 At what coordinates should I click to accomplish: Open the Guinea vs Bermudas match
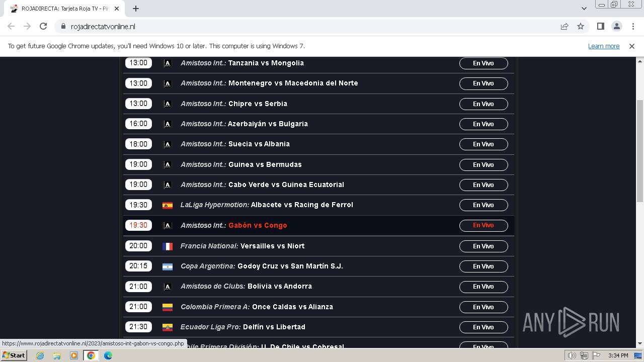[x=265, y=164]
